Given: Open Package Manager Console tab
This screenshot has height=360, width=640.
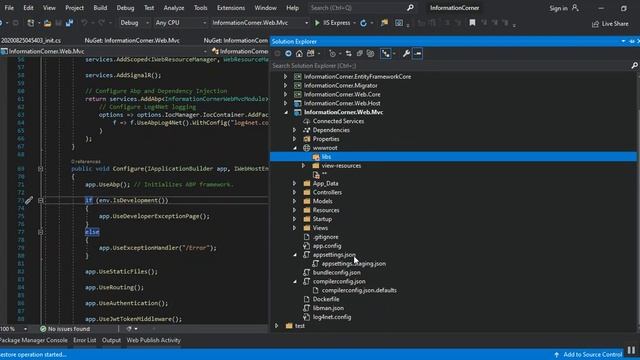Looking at the screenshot, I should click(x=33, y=340).
